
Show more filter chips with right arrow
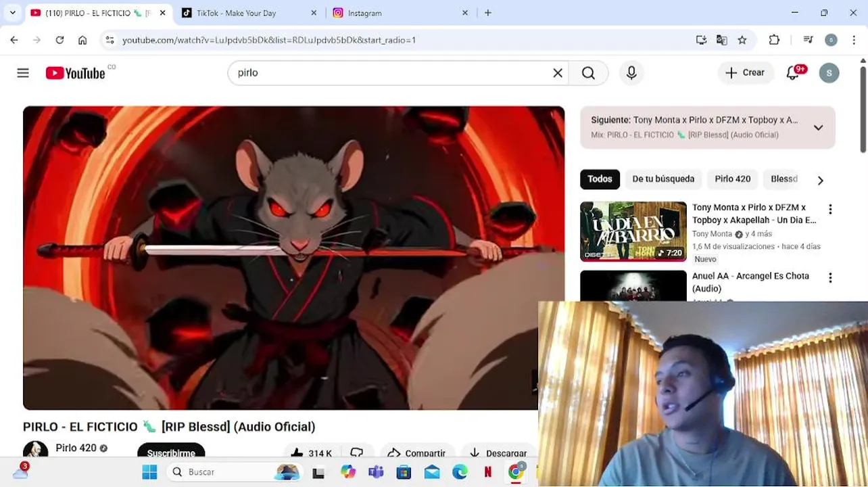coord(820,181)
